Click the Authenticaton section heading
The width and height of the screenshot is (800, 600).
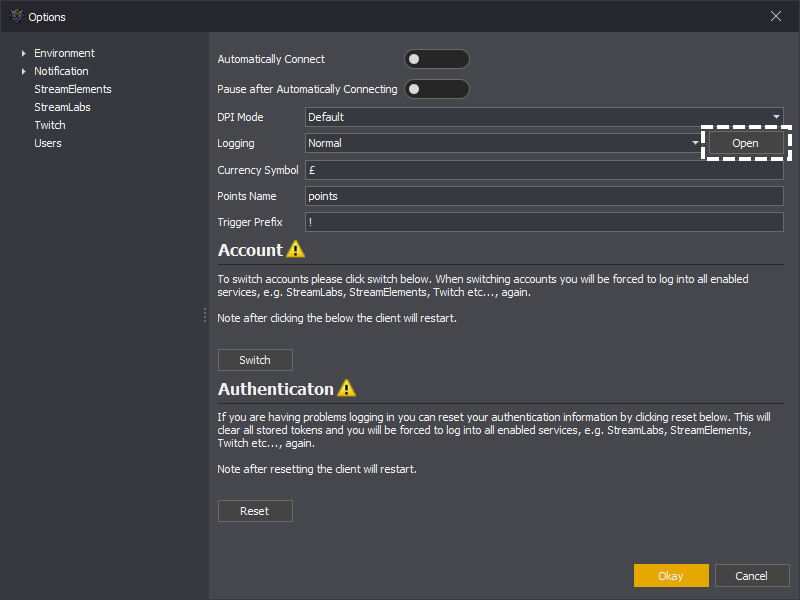[276, 389]
